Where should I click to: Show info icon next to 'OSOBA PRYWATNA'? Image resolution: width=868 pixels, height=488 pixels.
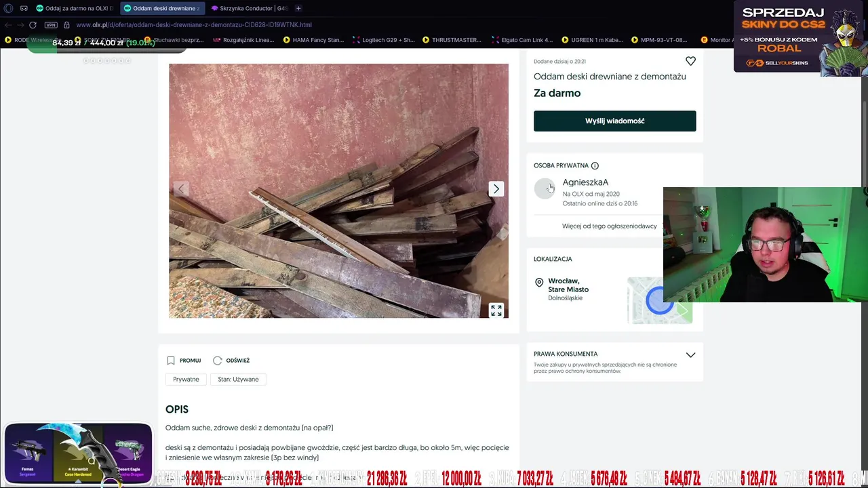[x=595, y=165]
